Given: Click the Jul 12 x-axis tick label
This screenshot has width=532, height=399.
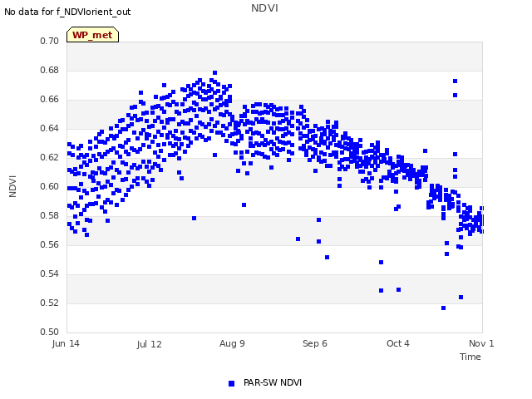Looking at the screenshot, I should [150, 344].
